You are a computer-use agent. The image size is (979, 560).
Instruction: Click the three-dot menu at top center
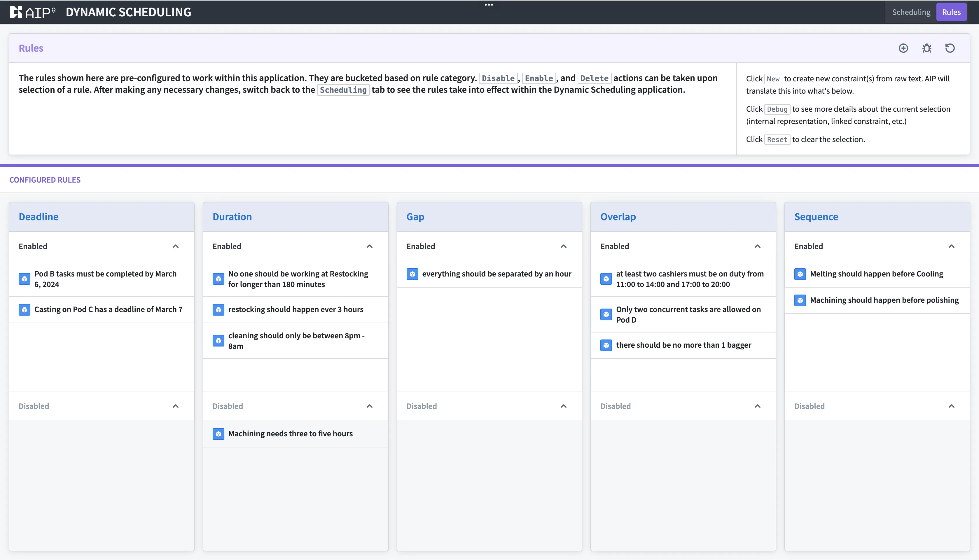tap(489, 5)
